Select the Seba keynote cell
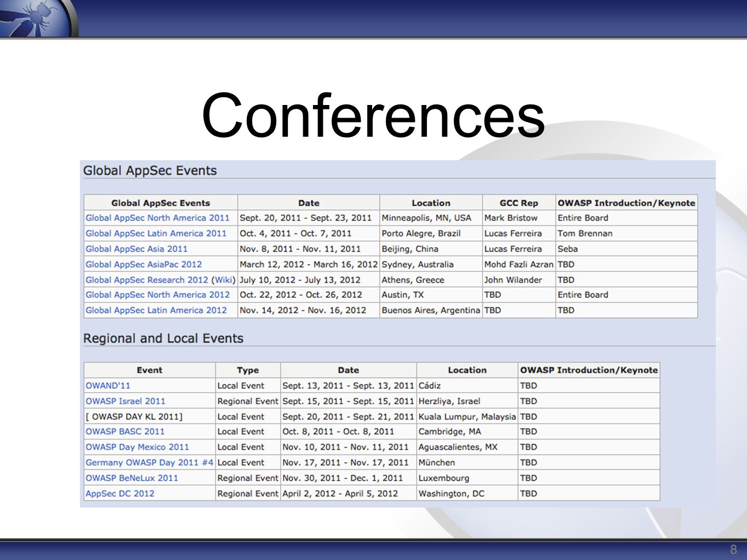Screen dimensions: 747x560 click(x=627, y=249)
